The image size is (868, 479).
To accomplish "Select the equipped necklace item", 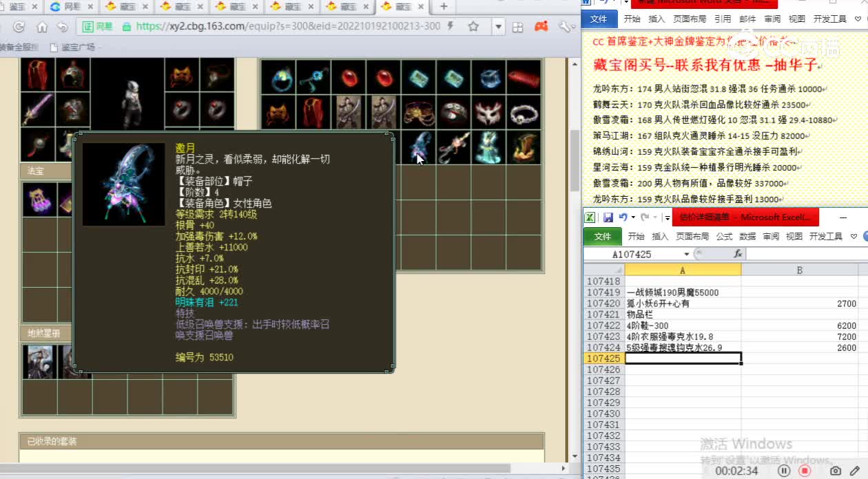I will (217, 75).
